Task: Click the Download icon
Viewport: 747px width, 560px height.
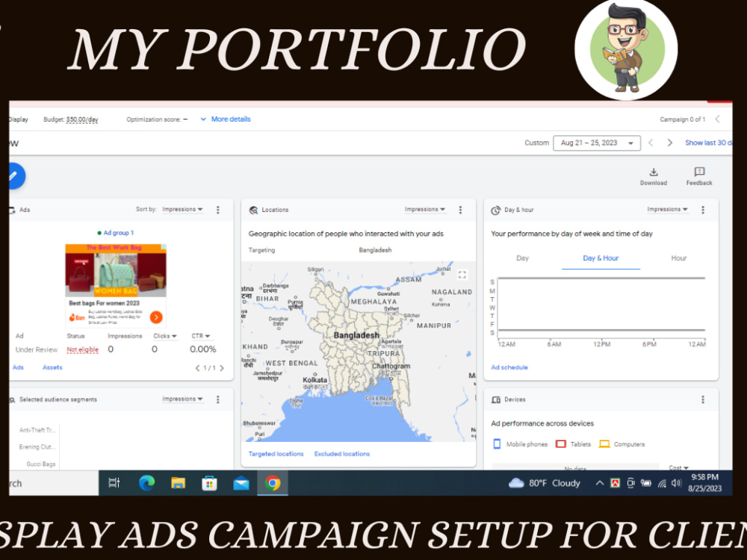Action: click(653, 172)
